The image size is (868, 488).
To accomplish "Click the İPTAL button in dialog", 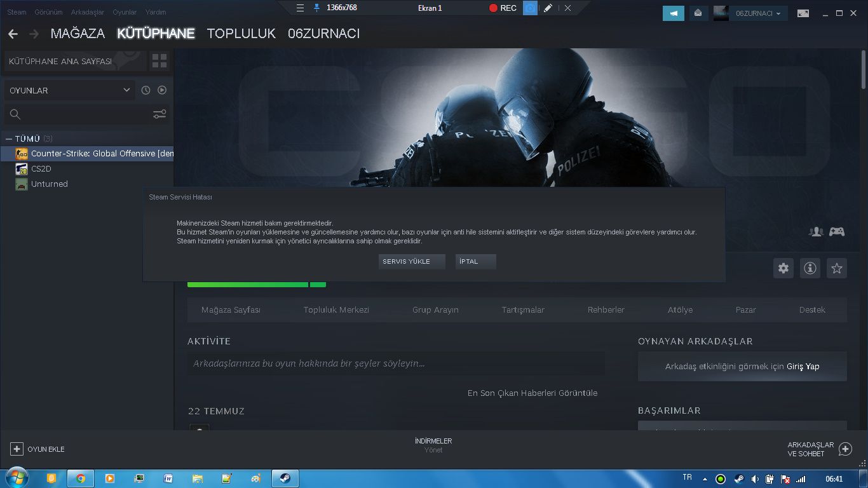I will 475,261.
